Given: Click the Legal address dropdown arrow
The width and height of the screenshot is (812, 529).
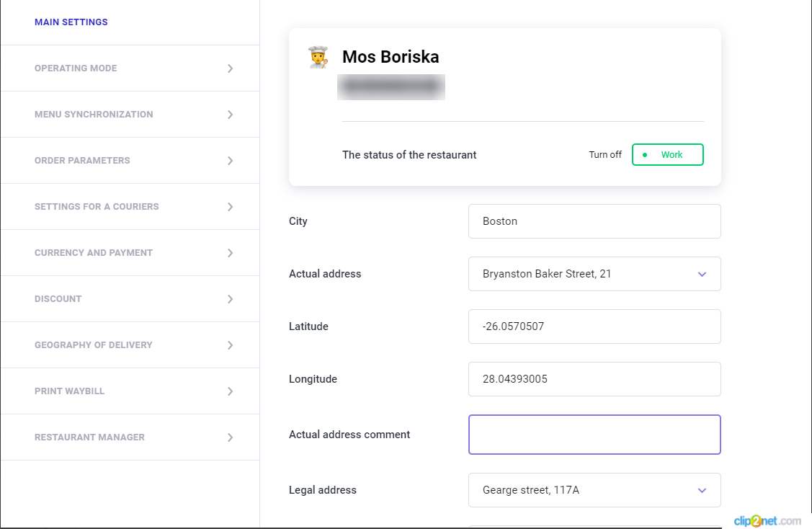Looking at the screenshot, I should (702, 490).
